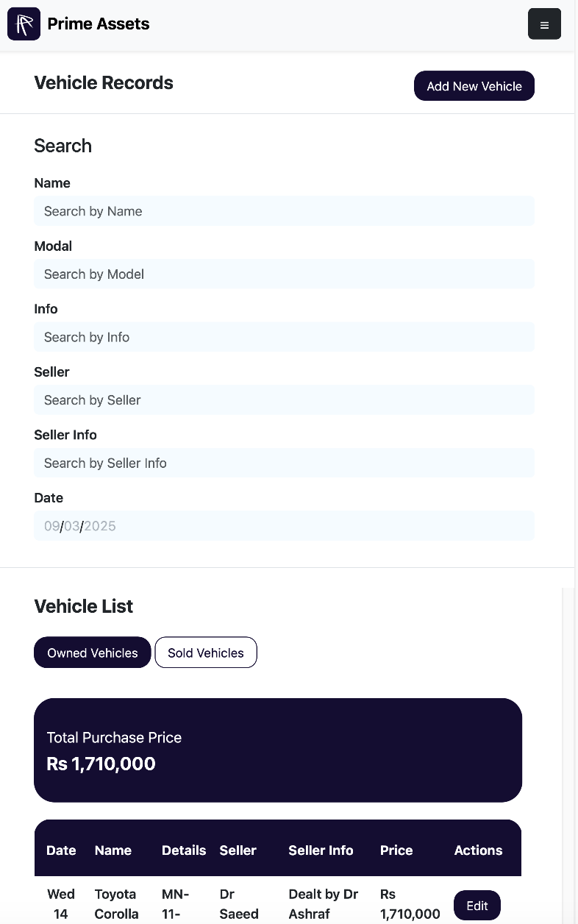Click the Actions column header
This screenshot has height=924, width=578.
pos(478,850)
